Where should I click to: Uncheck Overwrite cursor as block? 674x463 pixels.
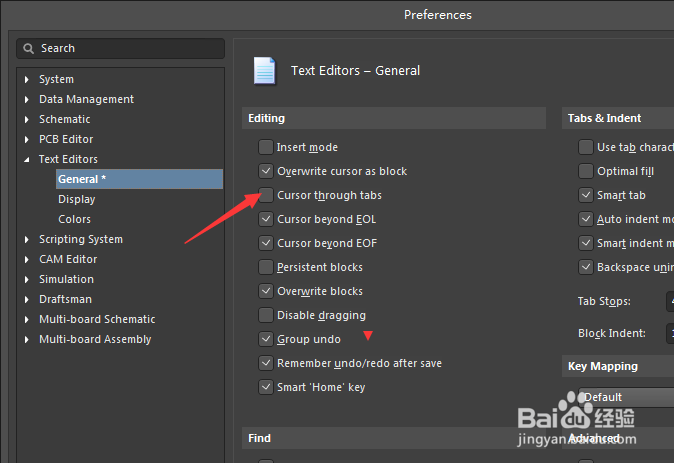(x=266, y=171)
